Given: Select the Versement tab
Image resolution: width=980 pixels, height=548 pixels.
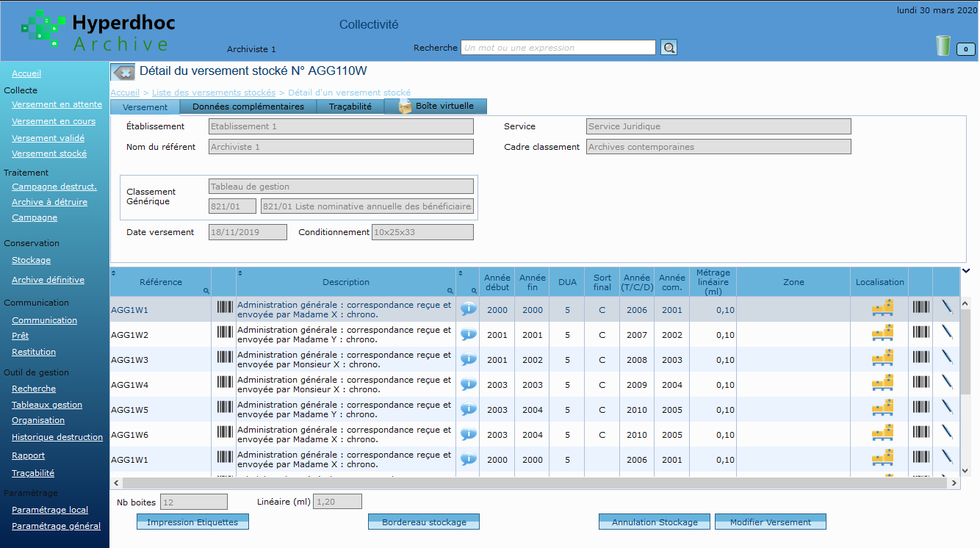Looking at the screenshot, I should [x=145, y=107].
